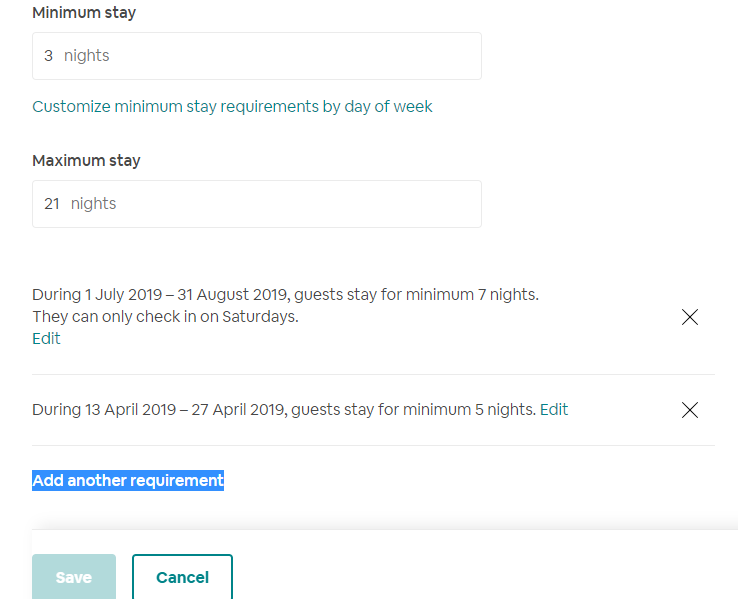Edit the April 5-night minimum rule
The image size is (738, 599).
point(554,410)
